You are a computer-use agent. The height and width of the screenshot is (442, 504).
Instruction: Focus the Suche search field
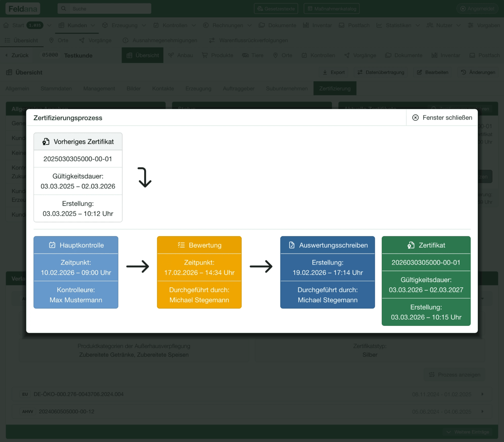click(104, 9)
